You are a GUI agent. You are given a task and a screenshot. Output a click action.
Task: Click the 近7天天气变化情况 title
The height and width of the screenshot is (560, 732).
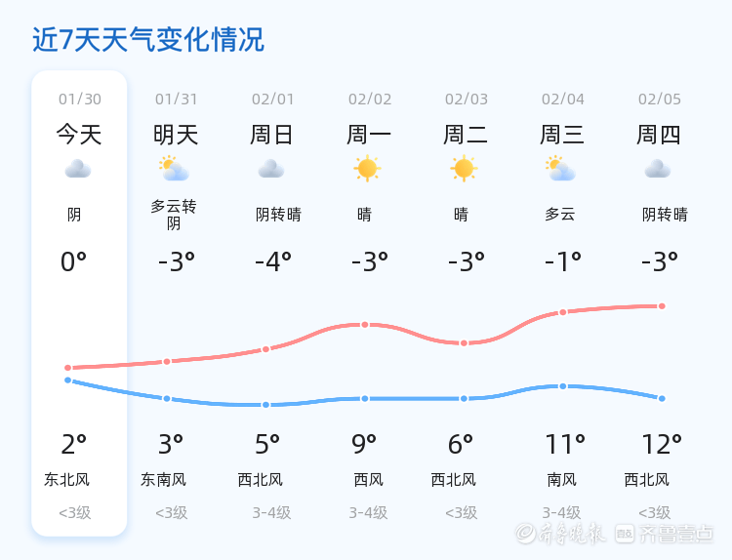coord(148,40)
